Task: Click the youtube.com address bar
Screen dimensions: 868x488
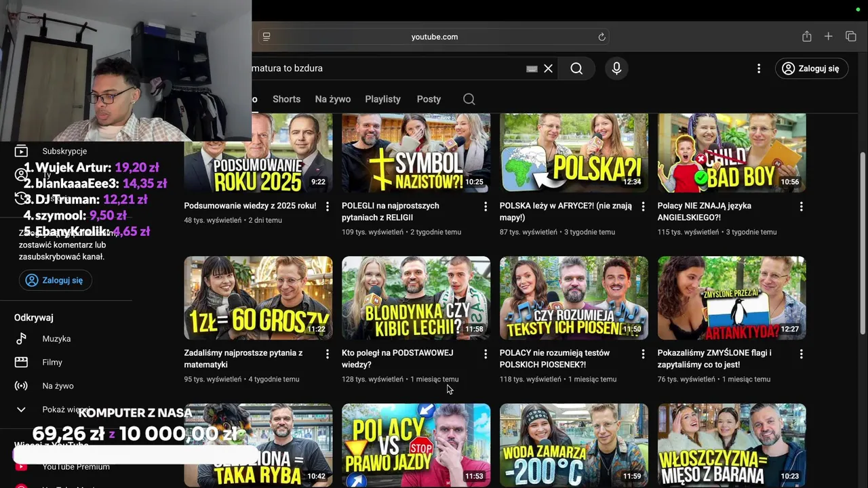Action: pyautogui.click(x=434, y=37)
